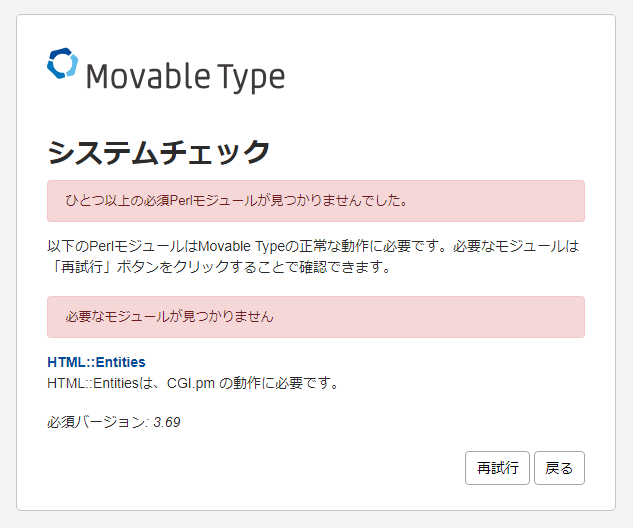This screenshot has width=633, height=528.
Task: Click the Movable Type hexagon logo icon
Action: tap(62, 63)
